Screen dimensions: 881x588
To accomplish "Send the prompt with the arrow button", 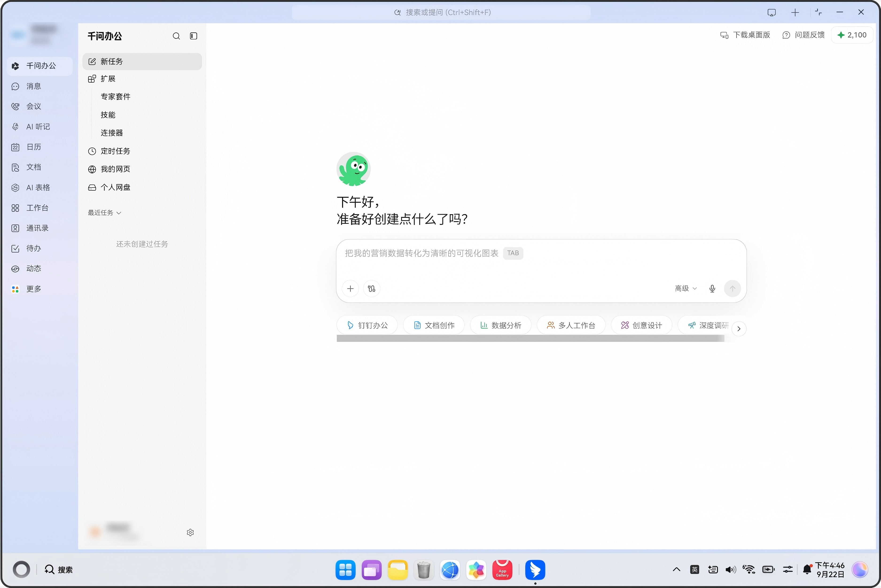I will [x=733, y=289].
